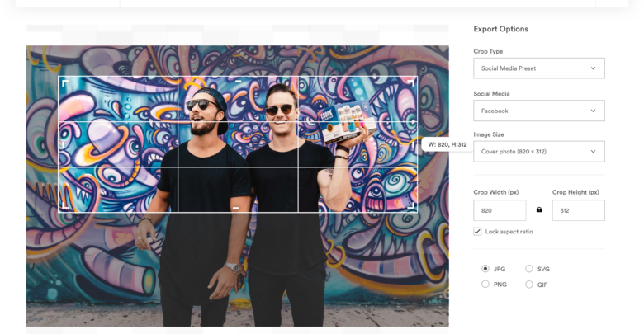Click the Crop Width input field
The height and width of the screenshot is (334, 644).
[499, 210]
